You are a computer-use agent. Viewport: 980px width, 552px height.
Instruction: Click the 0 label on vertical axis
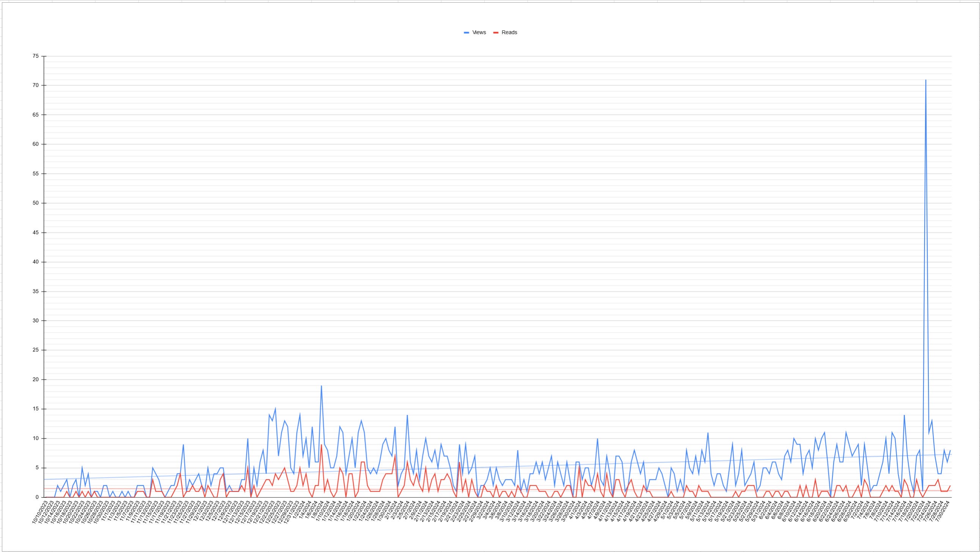coord(37,497)
